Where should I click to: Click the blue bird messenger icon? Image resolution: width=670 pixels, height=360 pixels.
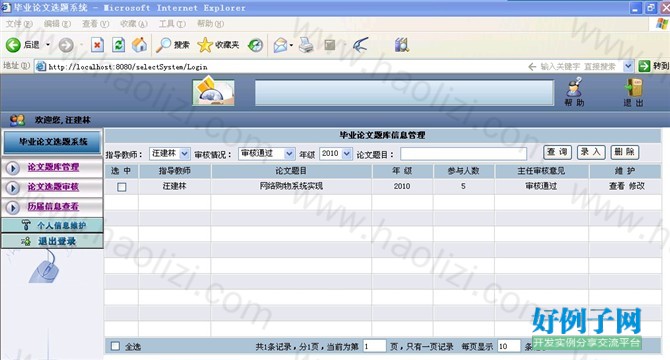pyautogui.click(x=361, y=44)
